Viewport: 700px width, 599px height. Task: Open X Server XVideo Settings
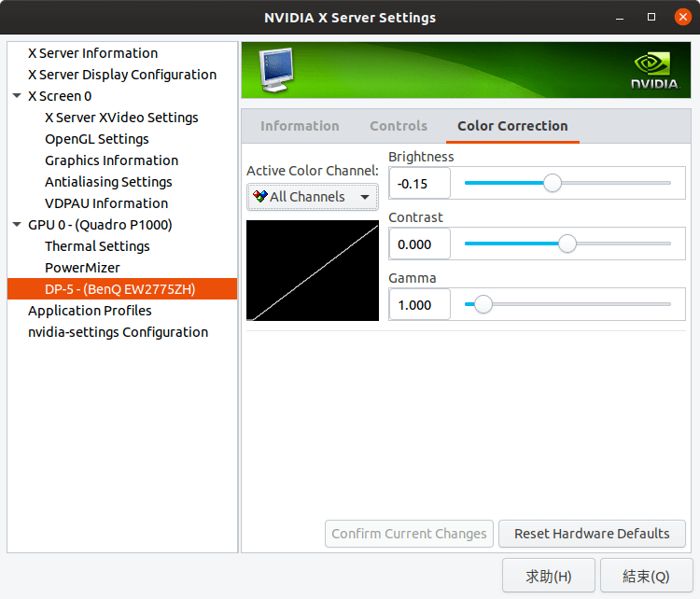(x=121, y=118)
